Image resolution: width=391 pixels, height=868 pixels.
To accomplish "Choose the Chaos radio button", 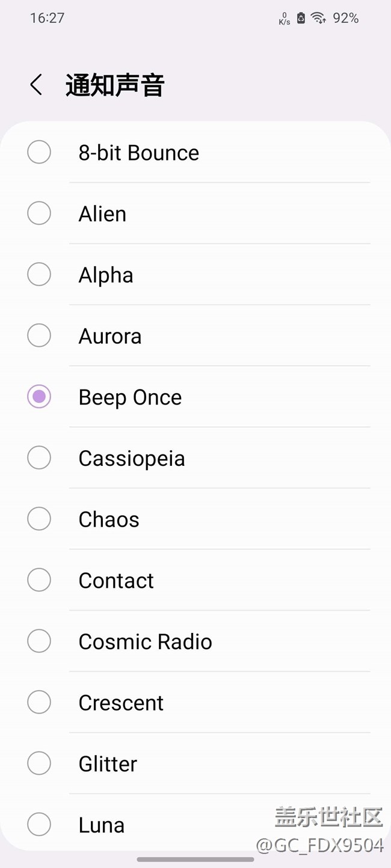I will pos(39,519).
